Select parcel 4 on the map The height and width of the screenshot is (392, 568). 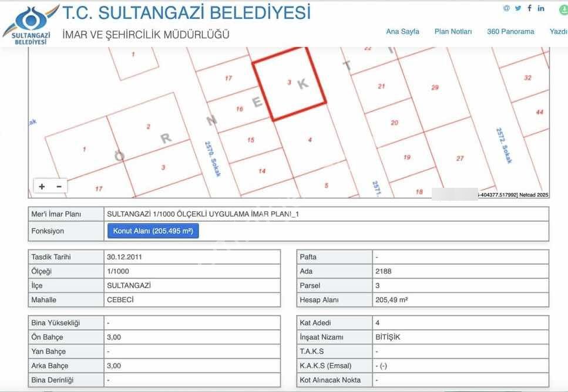point(310,140)
